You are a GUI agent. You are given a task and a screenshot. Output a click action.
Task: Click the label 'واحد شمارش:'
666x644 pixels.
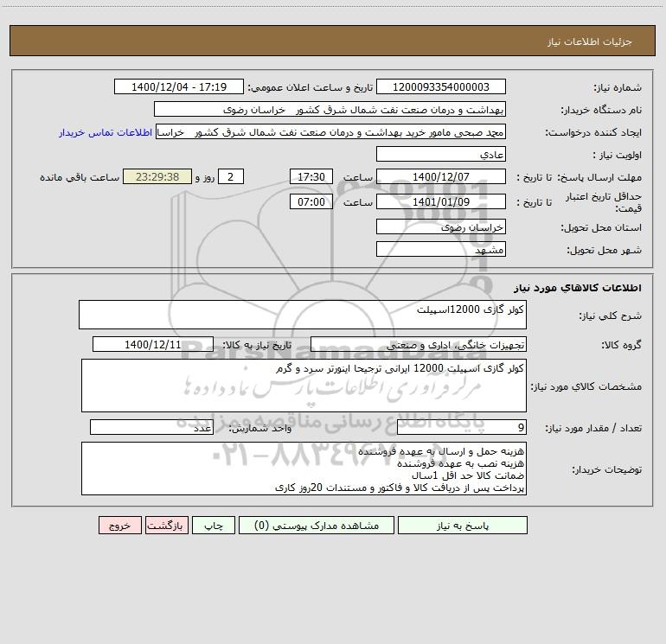click(260, 429)
